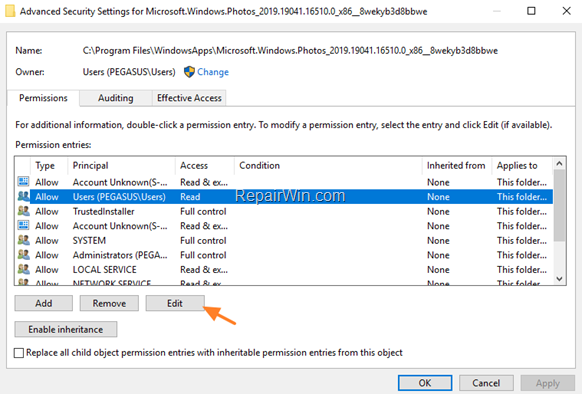Click the group icon of Users (PEGASUS\Users) row
Viewport: 582px width, 394px height.
click(x=23, y=196)
